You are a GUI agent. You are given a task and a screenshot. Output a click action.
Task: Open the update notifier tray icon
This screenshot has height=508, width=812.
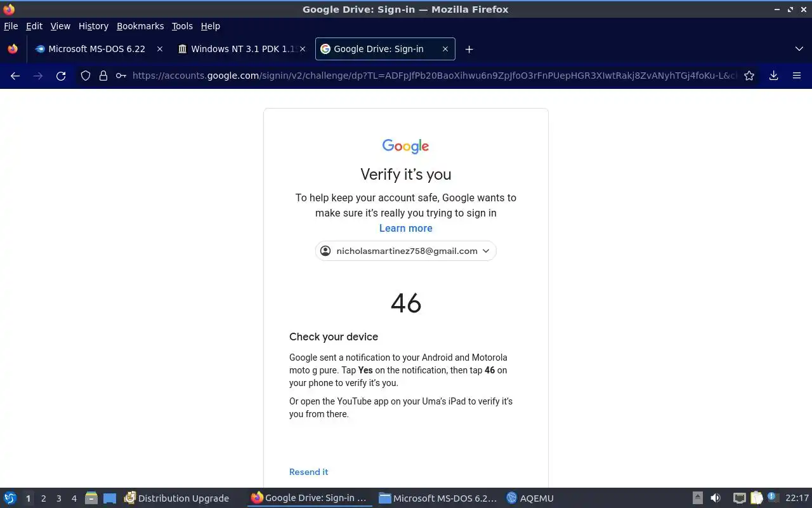click(x=772, y=498)
